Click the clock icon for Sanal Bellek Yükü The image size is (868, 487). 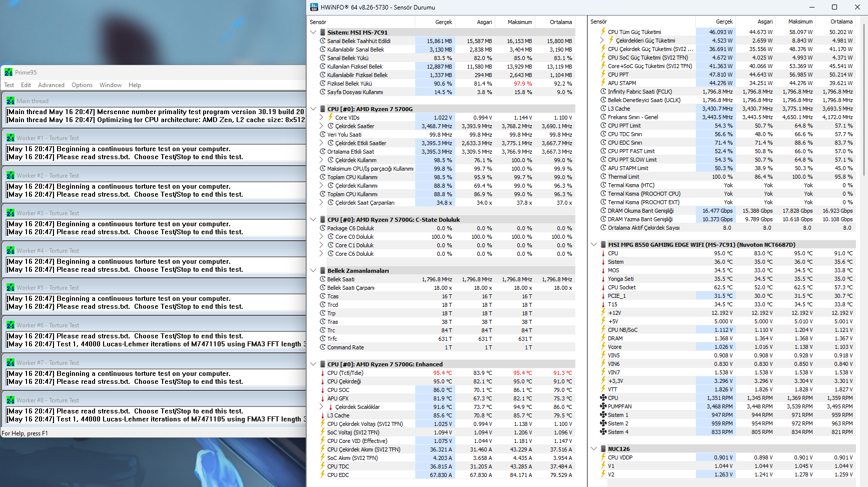[x=323, y=58]
